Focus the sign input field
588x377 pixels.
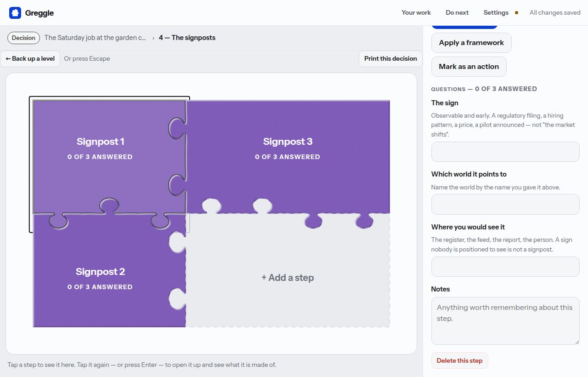tap(505, 152)
